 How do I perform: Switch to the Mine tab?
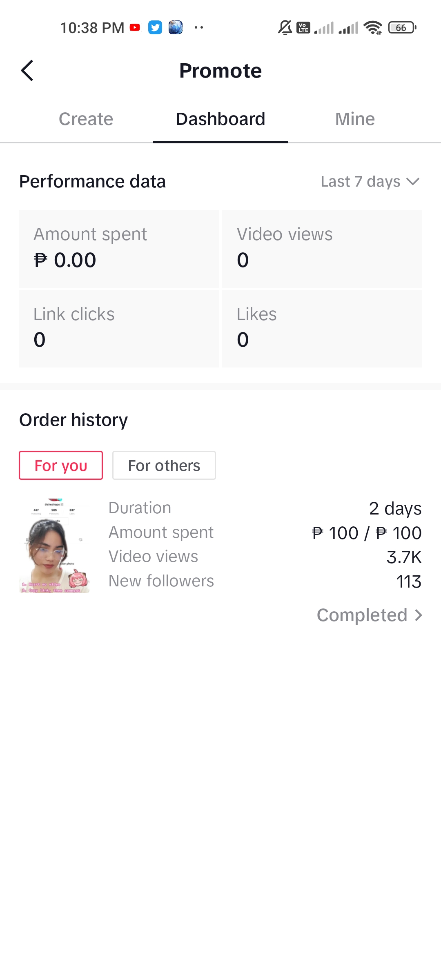click(355, 119)
